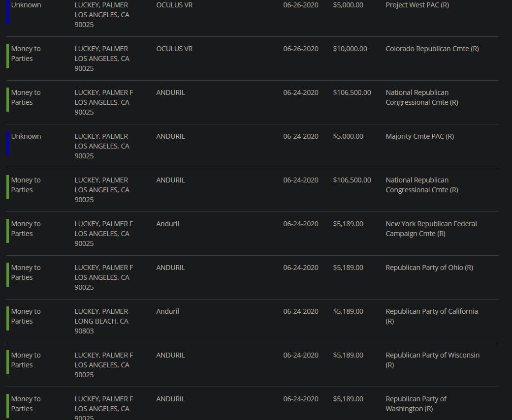Click the LONG BEACH, CA donor address
512x420 pixels.
pyautogui.click(x=101, y=321)
